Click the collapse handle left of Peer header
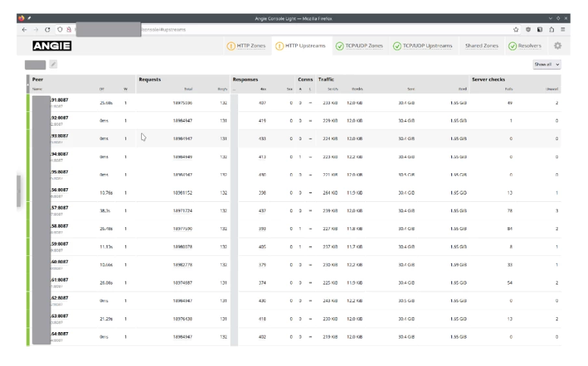 tap(28, 83)
